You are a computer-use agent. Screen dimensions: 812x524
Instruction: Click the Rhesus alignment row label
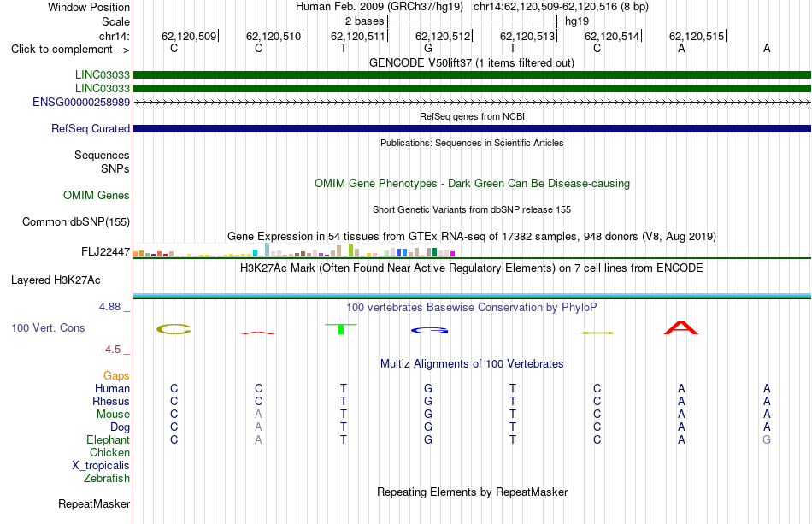click(x=111, y=401)
